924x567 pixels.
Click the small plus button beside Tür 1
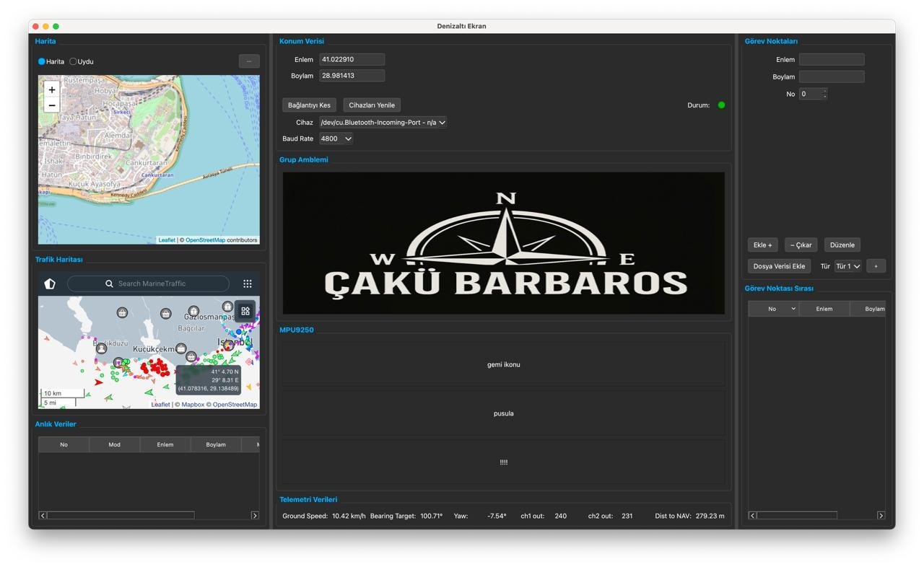[x=876, y=266]
